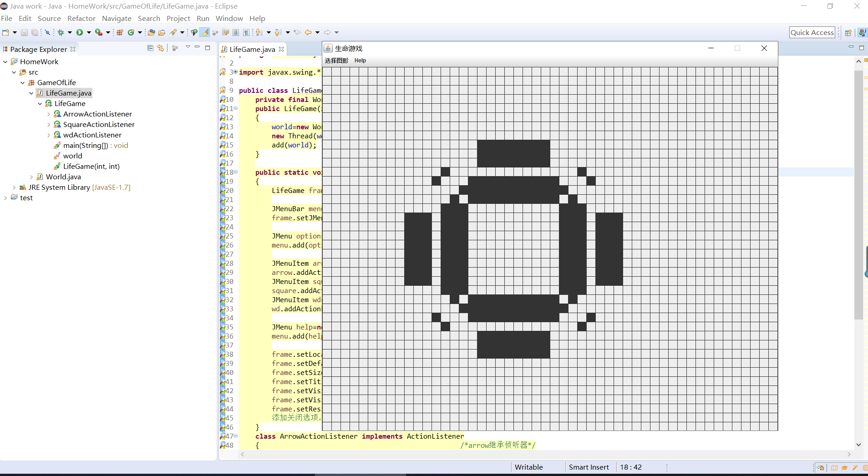Collapse the GameOfLife package node
Screen dimensions: 868x476
pos(23,83)
